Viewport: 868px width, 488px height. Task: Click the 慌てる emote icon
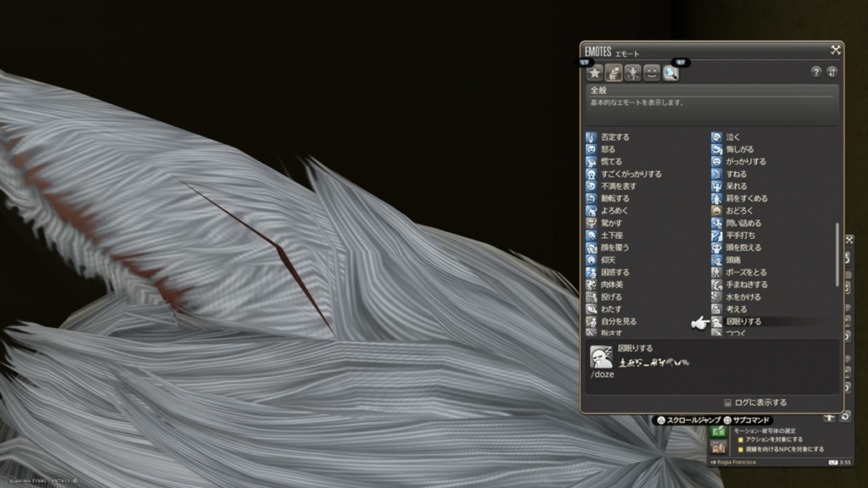click(x=591, y=162)
